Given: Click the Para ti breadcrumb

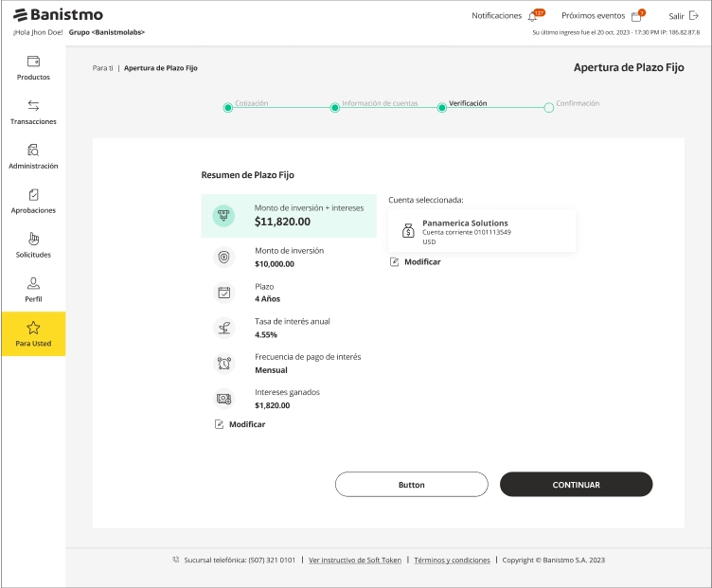Looking at the screenshot, I should [102, 68].
